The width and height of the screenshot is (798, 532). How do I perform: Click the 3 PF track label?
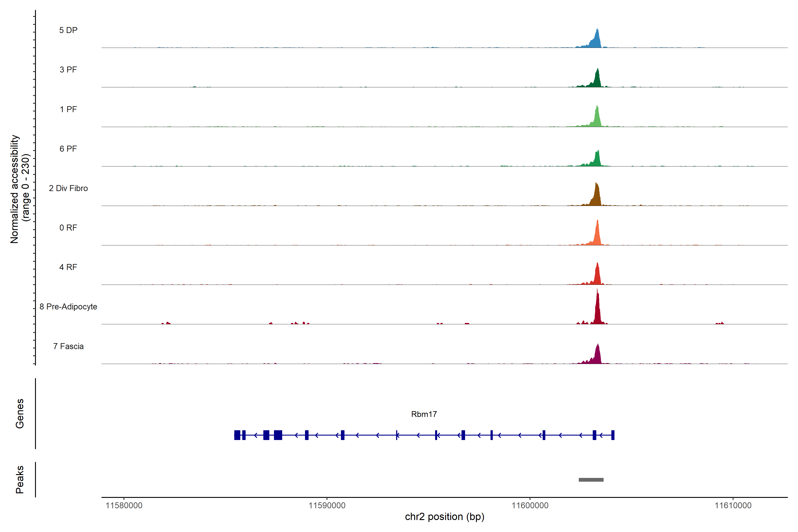coord(68,70)
